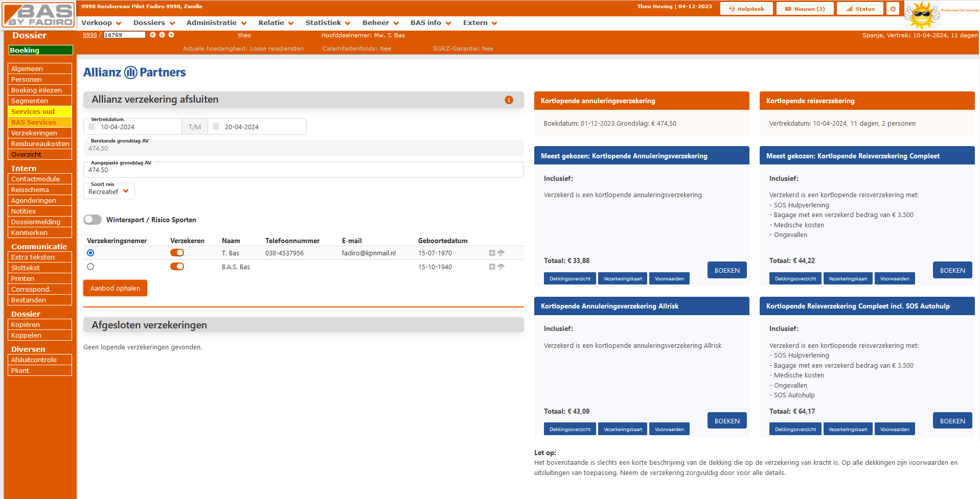Click the Allianz Partners logo
The height and width of the screenshot is (499, 980).
pos(134,72)
